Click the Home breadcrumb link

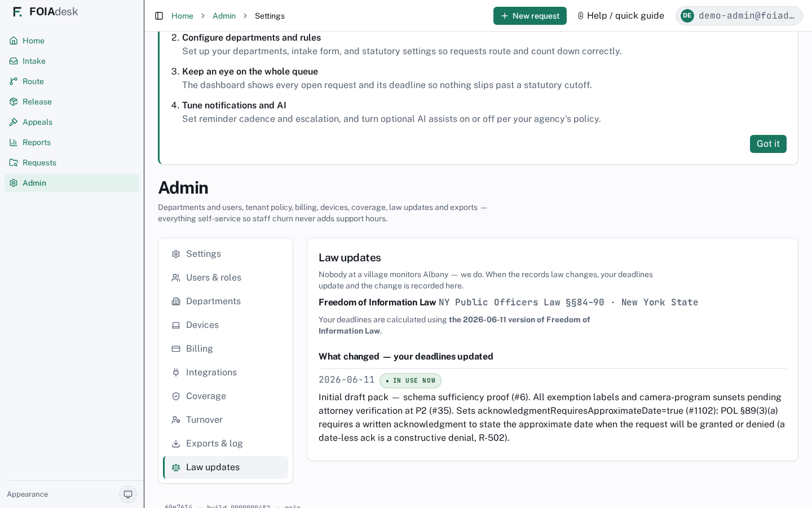pyautogui.click(x=182, y=16)
